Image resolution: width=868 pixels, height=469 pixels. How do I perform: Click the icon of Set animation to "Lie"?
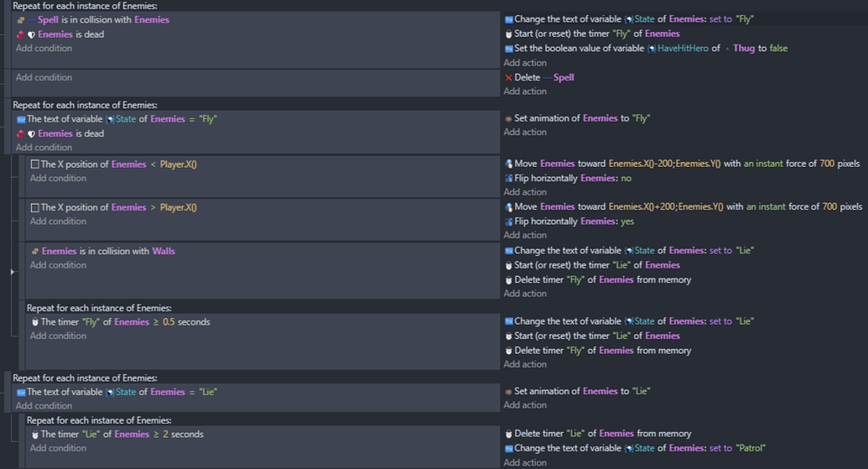tap(509, 392)
